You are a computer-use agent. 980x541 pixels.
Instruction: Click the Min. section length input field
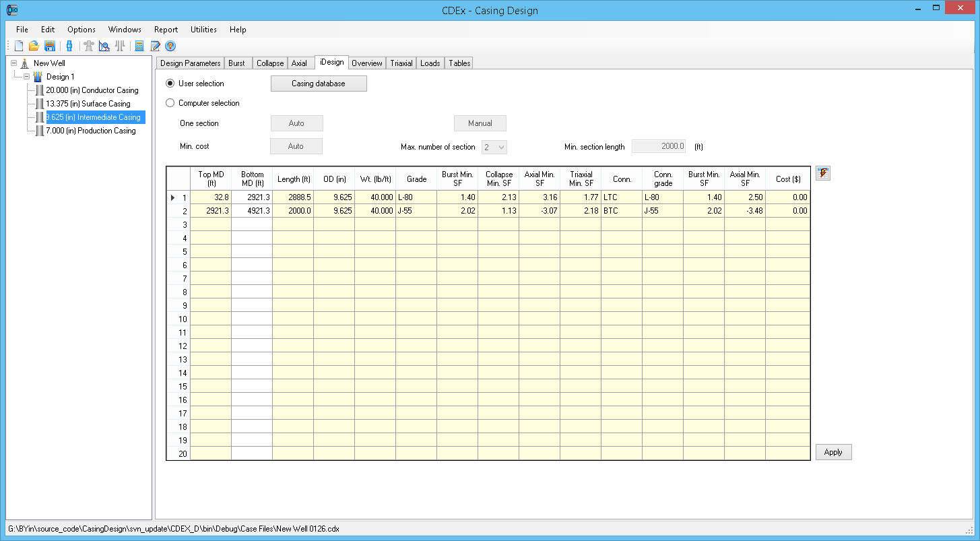pos(659,146)
